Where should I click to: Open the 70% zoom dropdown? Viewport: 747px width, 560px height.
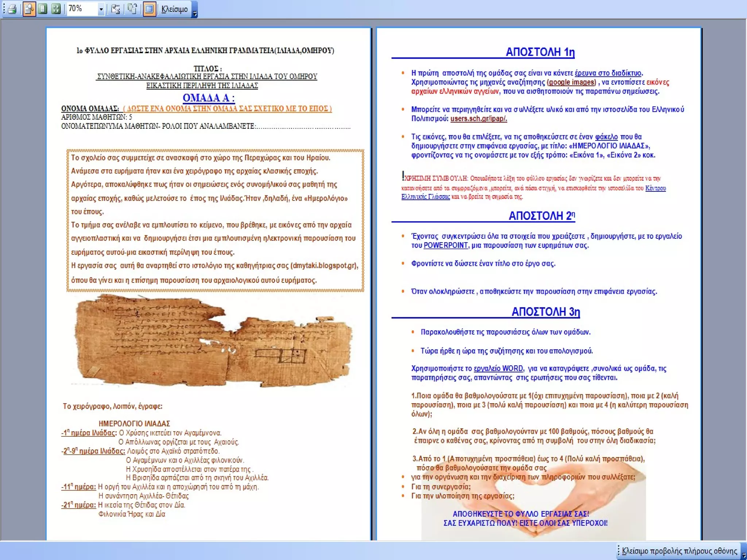click(101, 9)
